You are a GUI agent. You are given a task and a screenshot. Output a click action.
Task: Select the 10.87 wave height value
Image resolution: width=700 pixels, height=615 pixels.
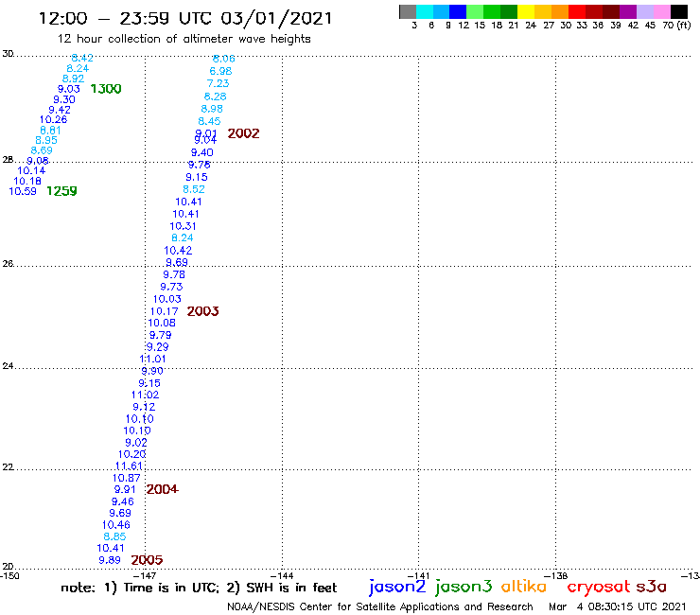127,478
